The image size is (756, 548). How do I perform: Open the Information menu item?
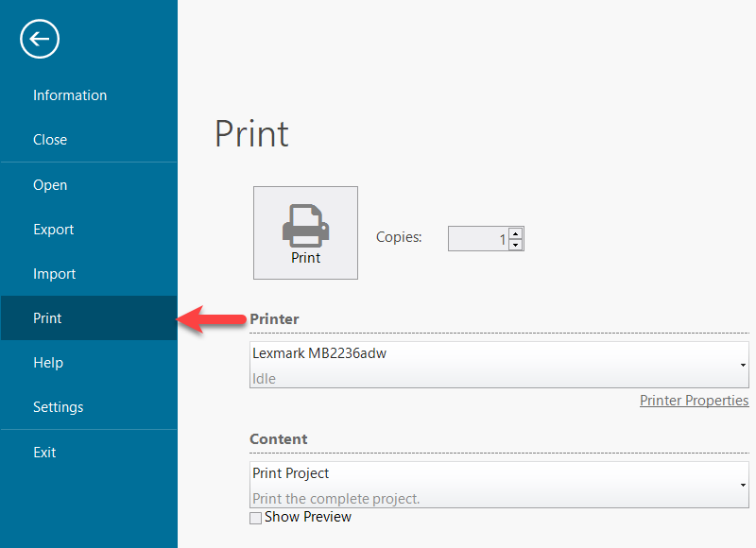pos(70,95)
